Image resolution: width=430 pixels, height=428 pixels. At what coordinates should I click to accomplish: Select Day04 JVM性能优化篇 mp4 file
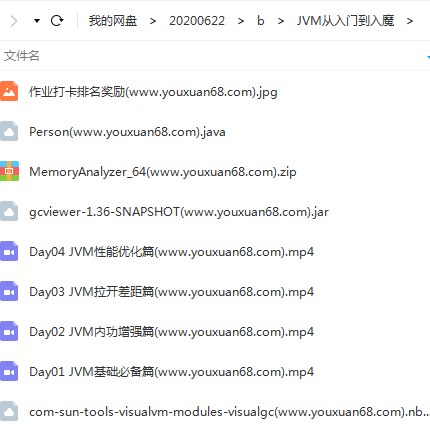[x=171, y=252]
